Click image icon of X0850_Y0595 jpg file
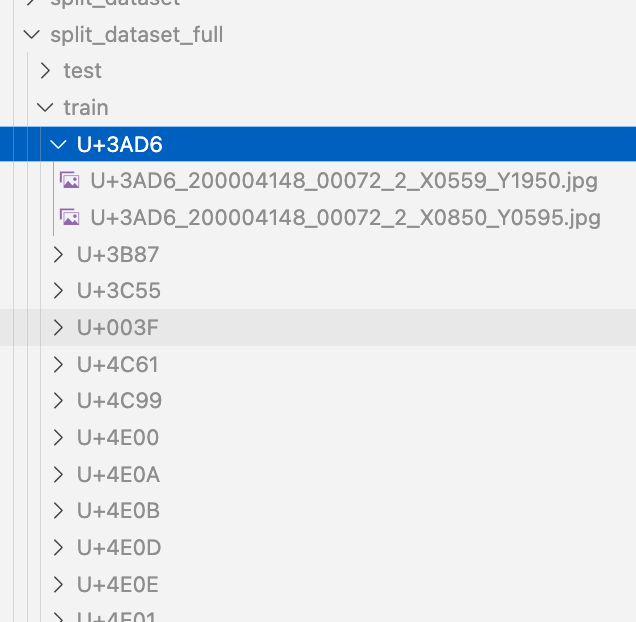636x622 pixels. pyautogui.click(x=70, y=217)
